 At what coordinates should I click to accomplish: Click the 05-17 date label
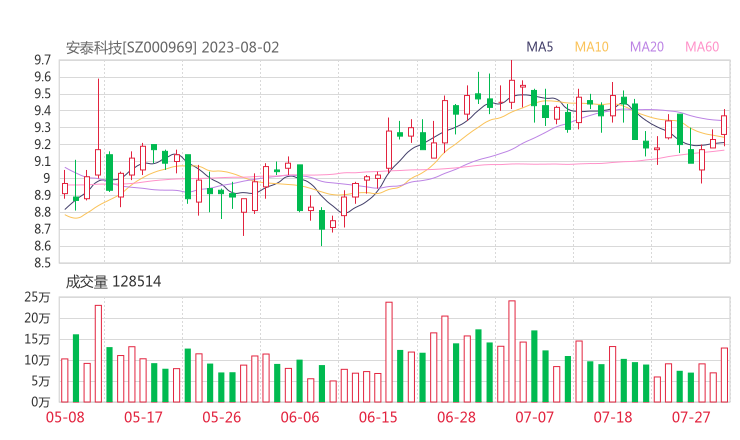(x=143, y=417)
